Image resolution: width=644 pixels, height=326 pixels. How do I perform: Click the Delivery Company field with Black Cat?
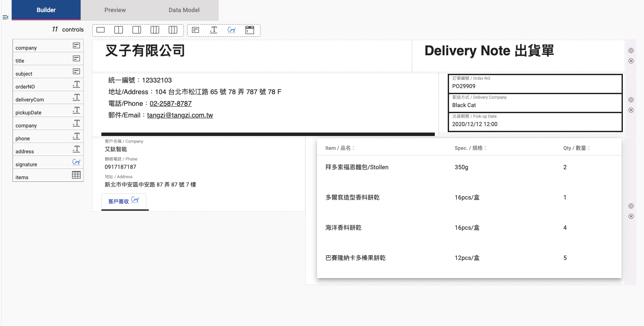[x=535, y=103]
